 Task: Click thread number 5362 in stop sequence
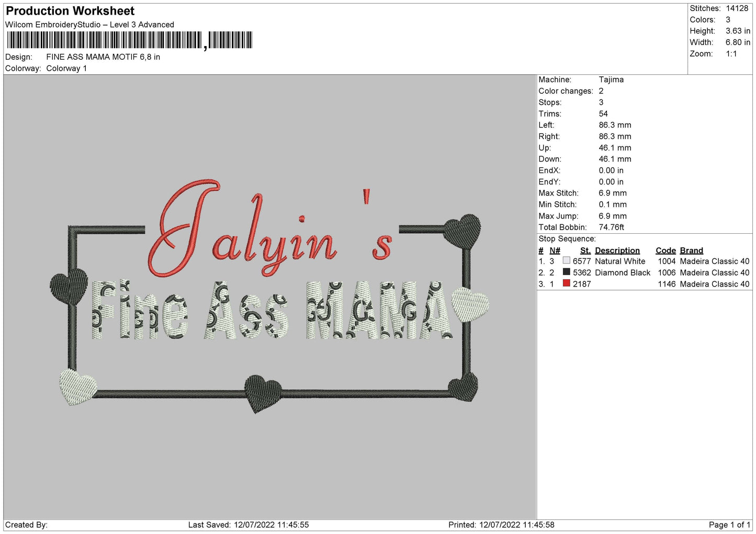click(x=582, y=273)
